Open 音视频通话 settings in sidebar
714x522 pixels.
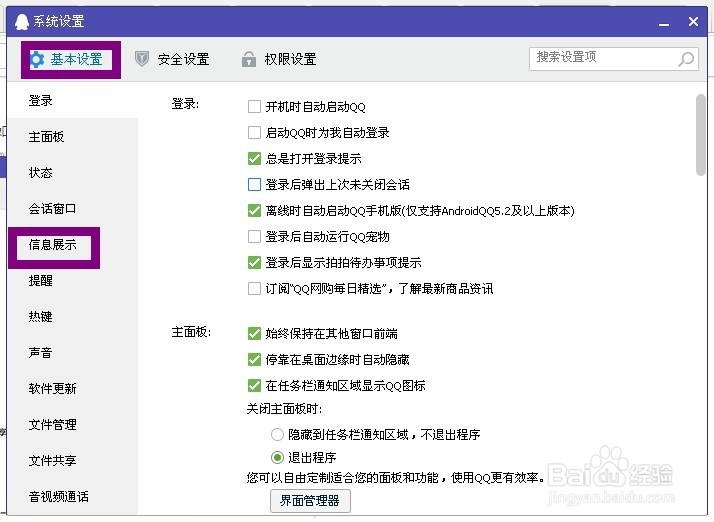pyautogui.click(x=72, y=496)
